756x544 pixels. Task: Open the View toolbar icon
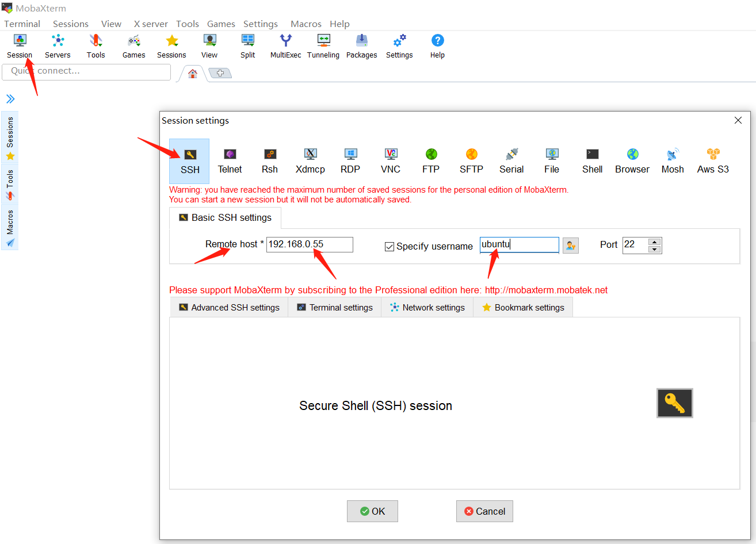click(209, 46)
